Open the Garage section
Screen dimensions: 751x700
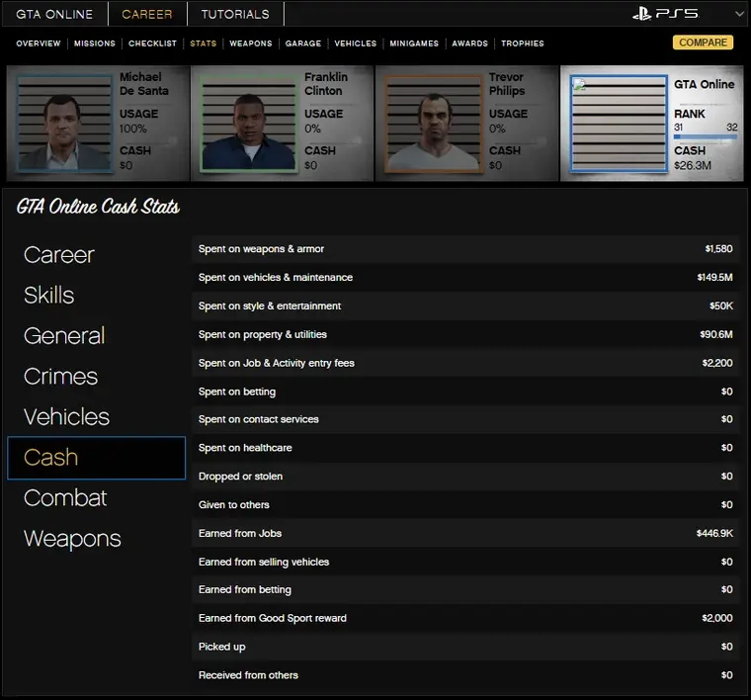coord(303,44)
